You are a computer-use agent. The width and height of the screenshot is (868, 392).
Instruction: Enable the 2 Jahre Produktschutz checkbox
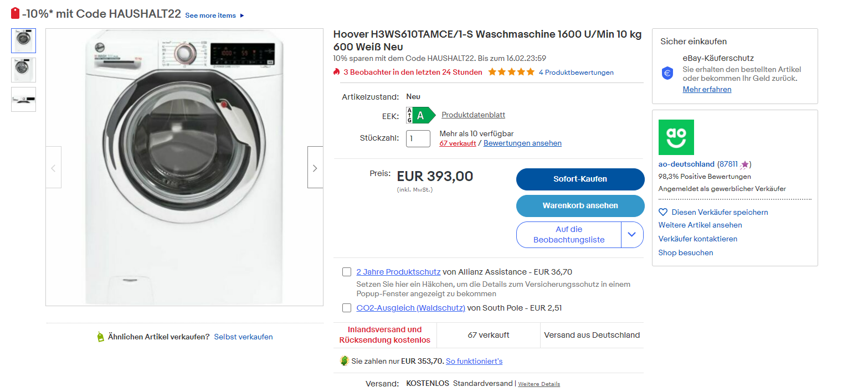click(347, 272)
